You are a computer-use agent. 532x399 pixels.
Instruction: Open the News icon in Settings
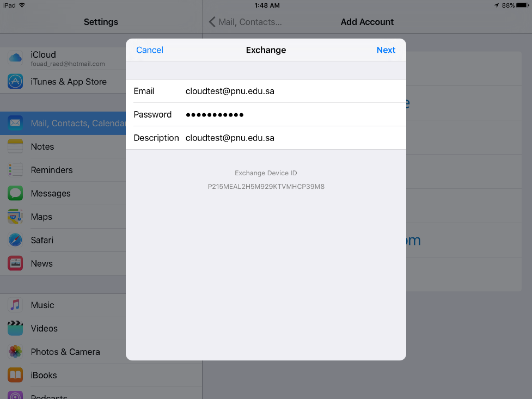(x=15, y=263)
